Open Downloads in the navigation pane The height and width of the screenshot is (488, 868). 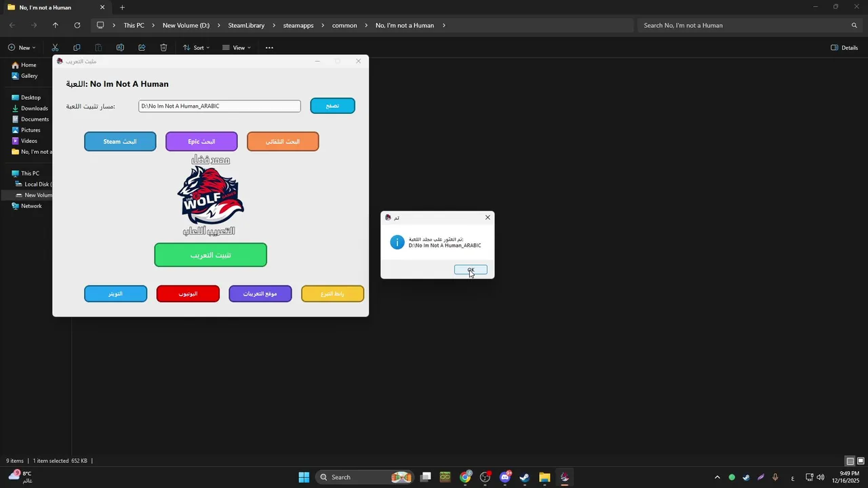[x=34, y=108]
